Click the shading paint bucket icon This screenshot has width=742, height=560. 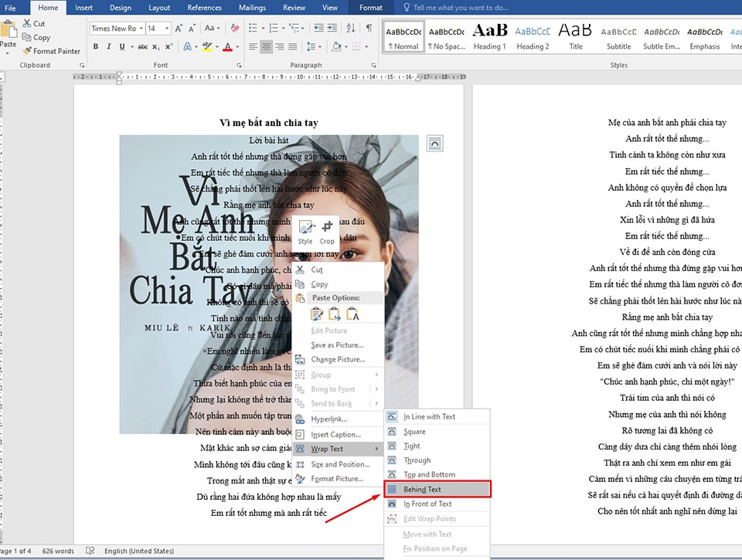coord(336,46)
